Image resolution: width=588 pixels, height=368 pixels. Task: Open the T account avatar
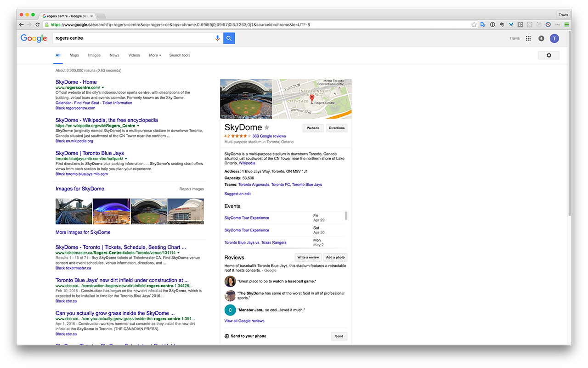(554, 39)
